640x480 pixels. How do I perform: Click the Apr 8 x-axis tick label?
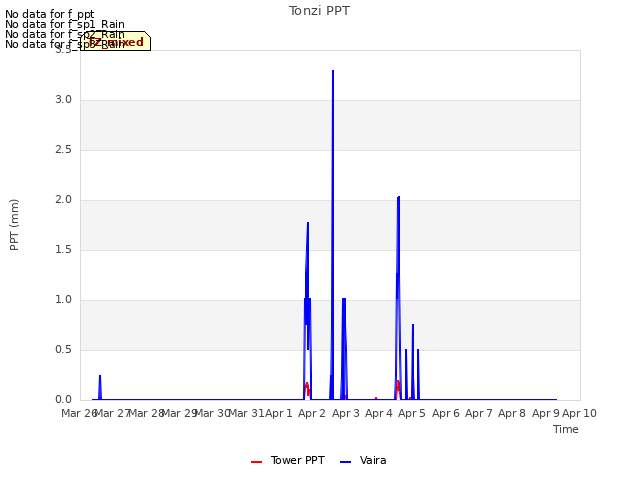(512, 413)
